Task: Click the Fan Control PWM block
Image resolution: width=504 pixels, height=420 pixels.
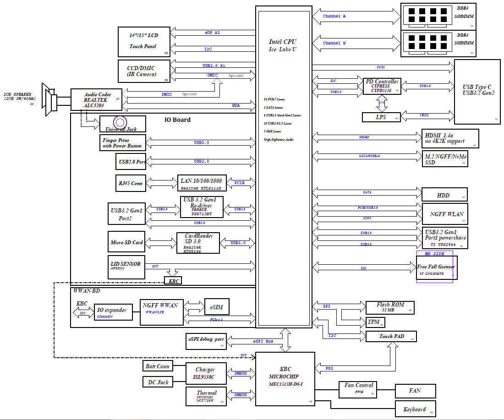Action: (358, 389)
